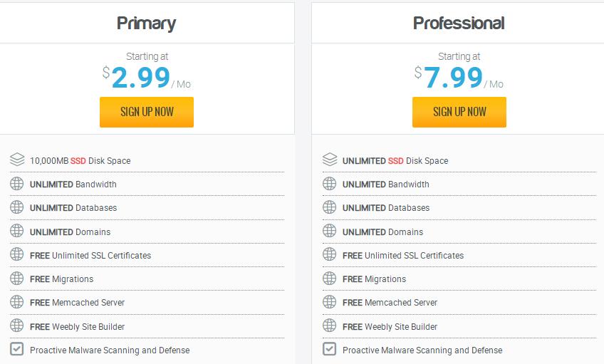Click globe icon beside Professional SSL Certificates
The image size is (604, 364).
point(329,254)
